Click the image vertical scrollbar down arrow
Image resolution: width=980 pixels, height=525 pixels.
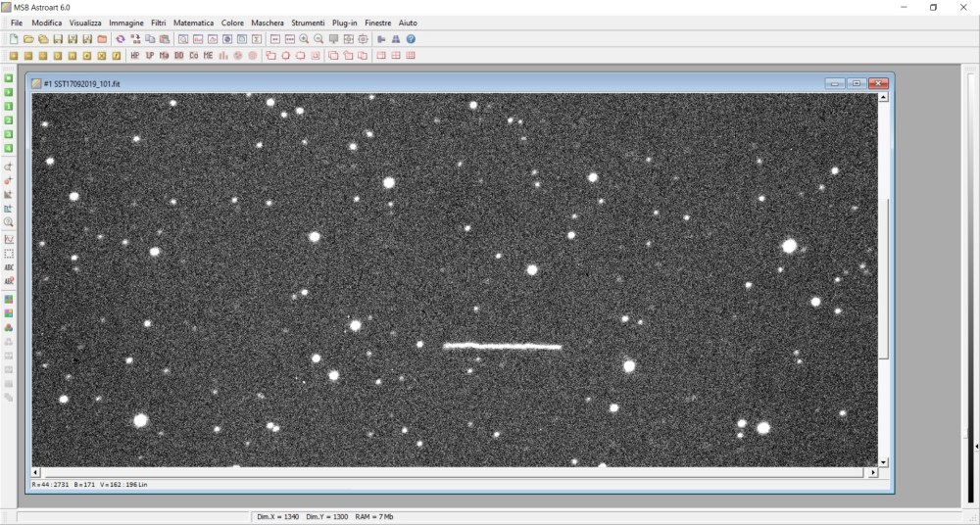[x=884, y=462]
